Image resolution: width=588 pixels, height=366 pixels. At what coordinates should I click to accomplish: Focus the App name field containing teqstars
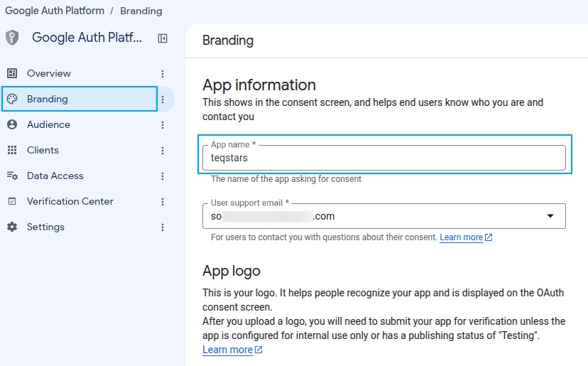[384, 158]
